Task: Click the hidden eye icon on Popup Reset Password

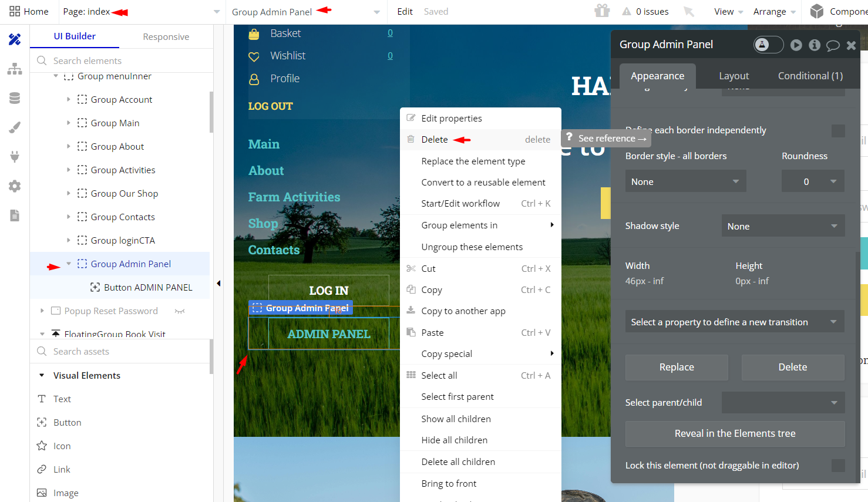Action: [180, 311]
